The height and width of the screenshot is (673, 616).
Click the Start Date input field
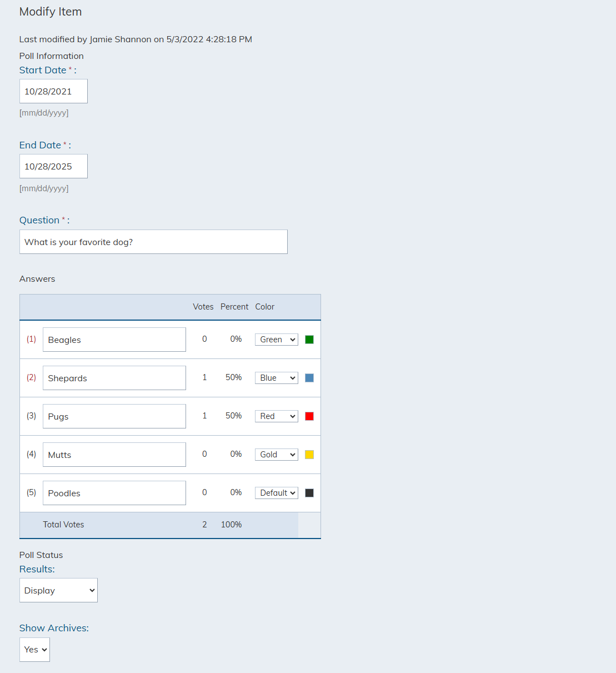click(x=53, y=91)
